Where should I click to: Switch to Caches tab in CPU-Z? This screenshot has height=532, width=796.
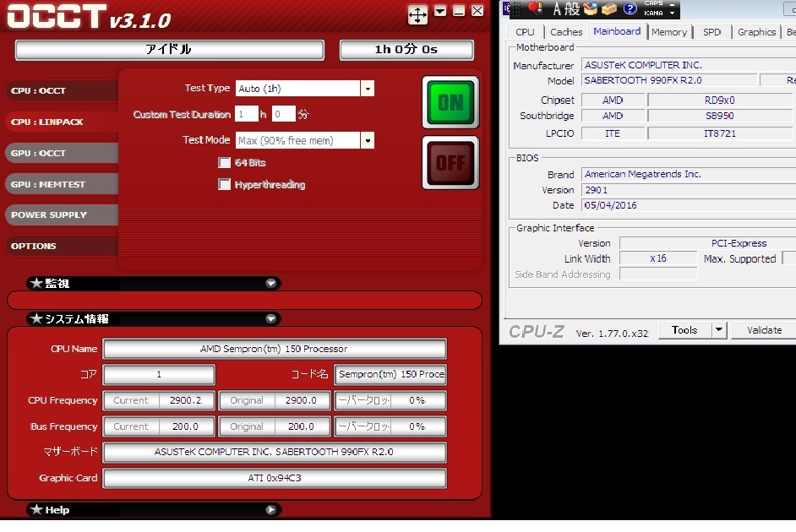point(566,32)
